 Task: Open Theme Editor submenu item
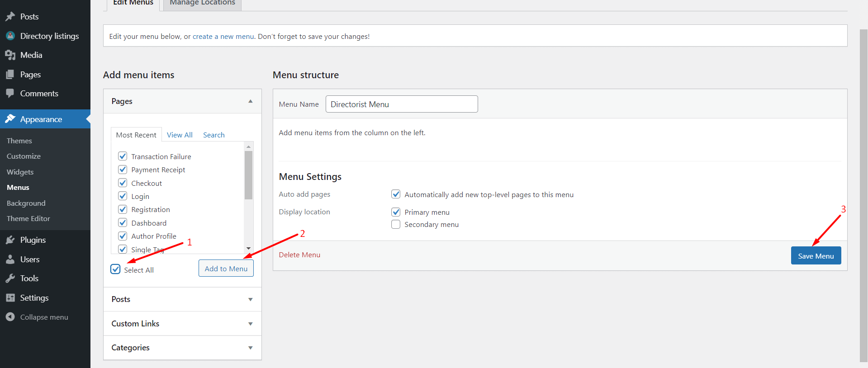tap(28, 218)
